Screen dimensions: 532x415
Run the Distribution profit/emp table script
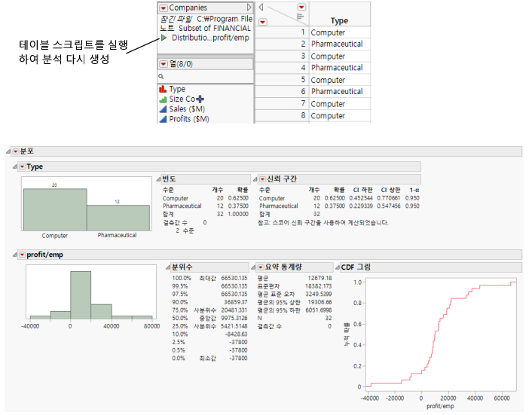164,38
